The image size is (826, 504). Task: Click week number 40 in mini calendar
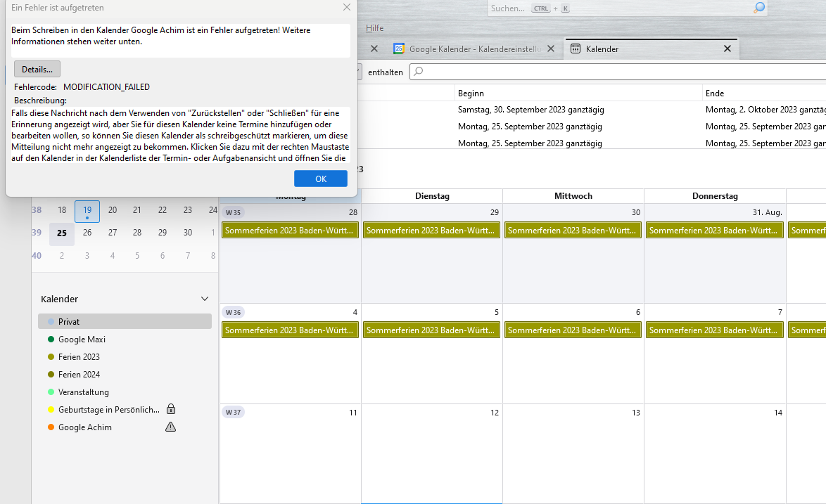click(37, 256)
